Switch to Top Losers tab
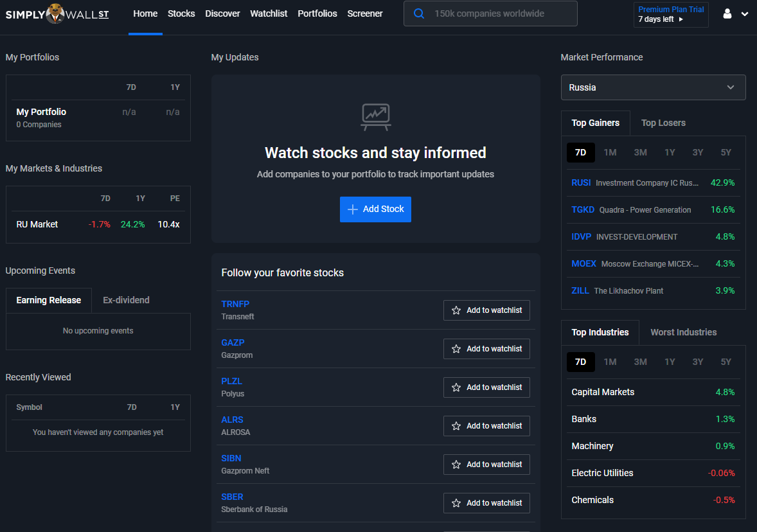This screenshot has width=757, height=532. pos(663,123)
